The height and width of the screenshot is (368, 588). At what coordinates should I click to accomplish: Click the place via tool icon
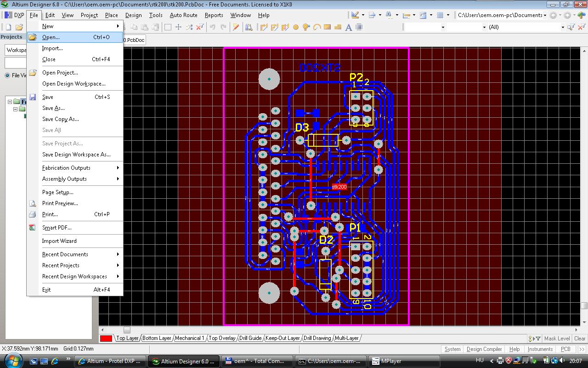click(306, 27)
